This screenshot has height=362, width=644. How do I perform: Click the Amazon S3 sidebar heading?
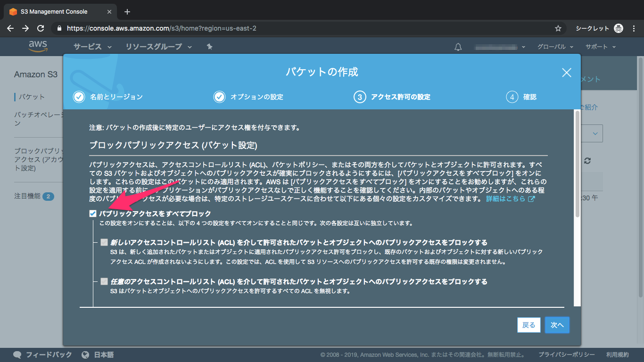coord(36,74)
